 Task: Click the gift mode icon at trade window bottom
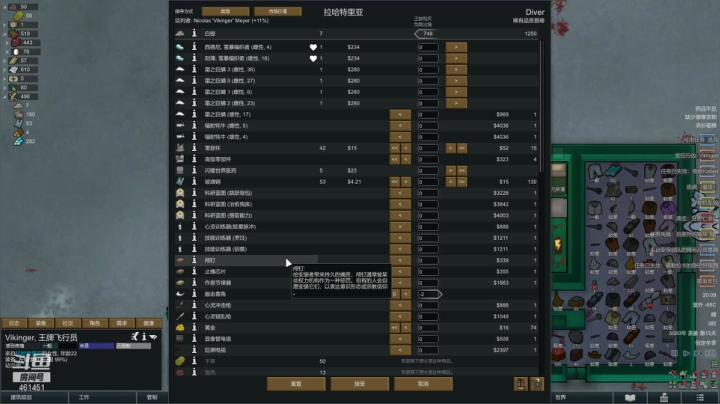click(x=521, y=383)
